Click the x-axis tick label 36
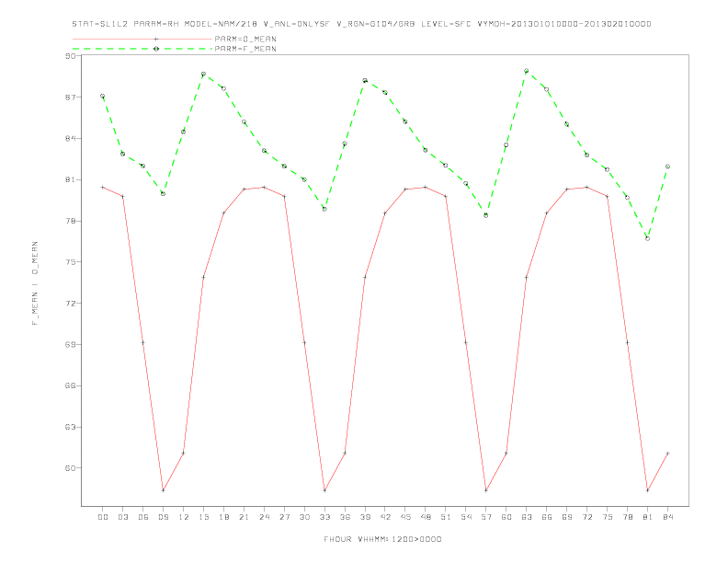The image size is (728, 563). pos(345,517)
